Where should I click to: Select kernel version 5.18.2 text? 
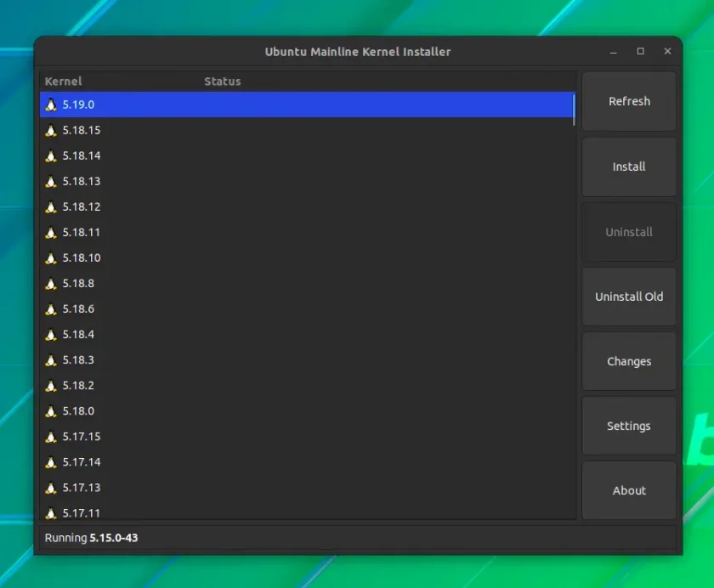(78, 385)
